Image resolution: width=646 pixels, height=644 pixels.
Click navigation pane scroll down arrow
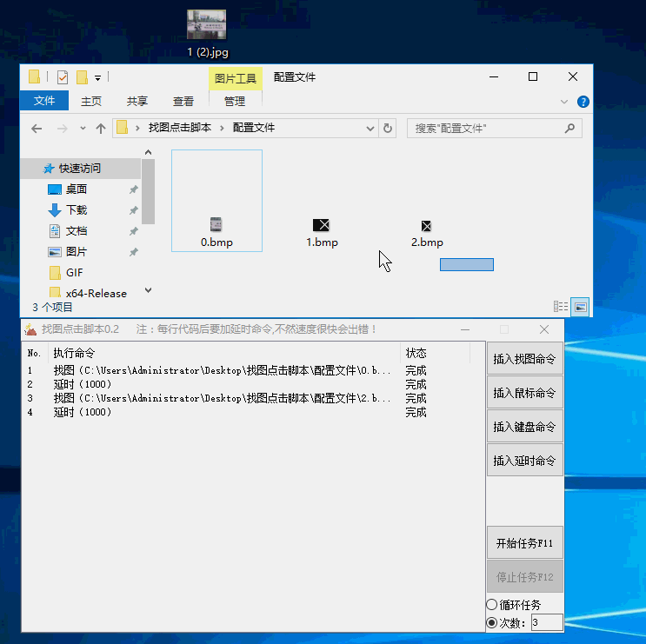[x=149, y=290]
